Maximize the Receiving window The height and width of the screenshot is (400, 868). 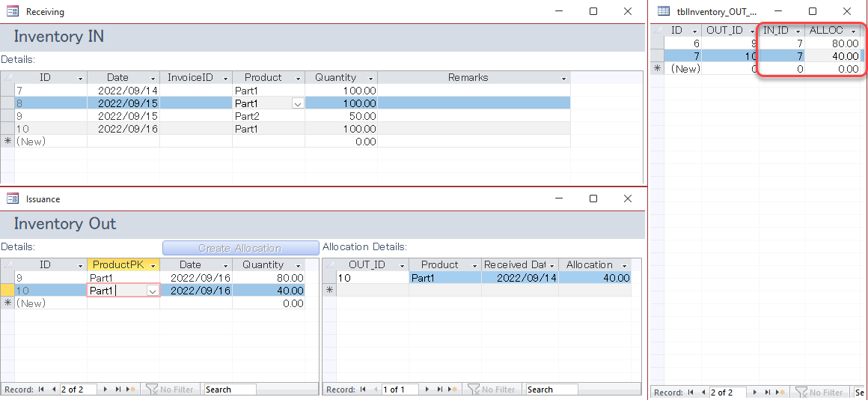(x=593, y=11)
